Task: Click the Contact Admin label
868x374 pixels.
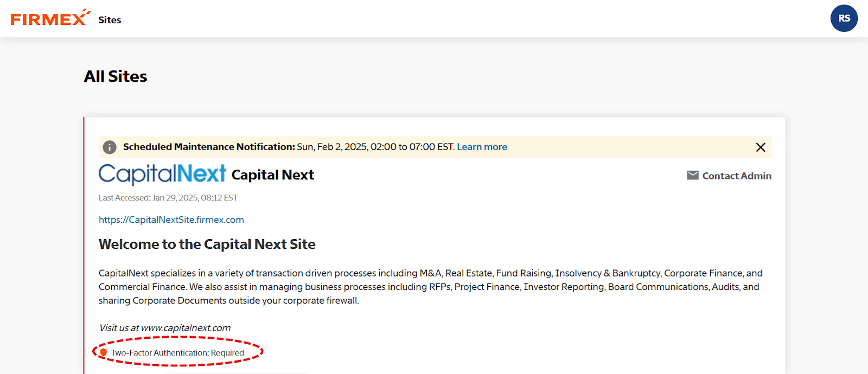Action: coord(737,176)
